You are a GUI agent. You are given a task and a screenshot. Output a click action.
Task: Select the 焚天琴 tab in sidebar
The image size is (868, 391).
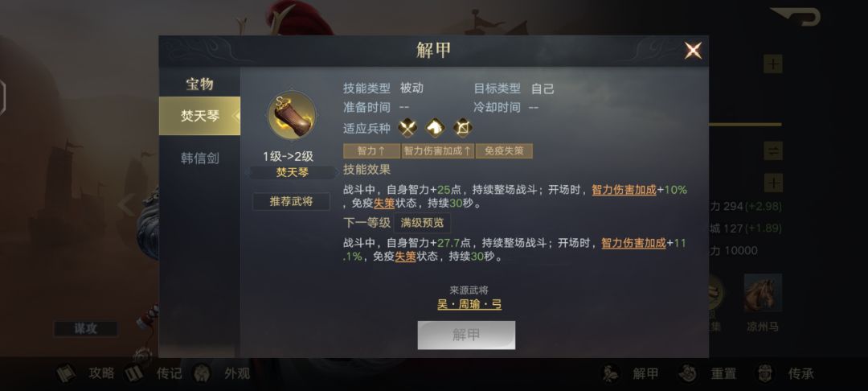coord(200,116)
